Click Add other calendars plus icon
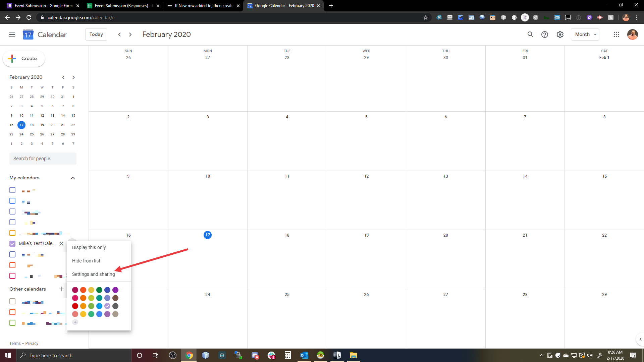This screenshot has height=362, width=644. 62,289
